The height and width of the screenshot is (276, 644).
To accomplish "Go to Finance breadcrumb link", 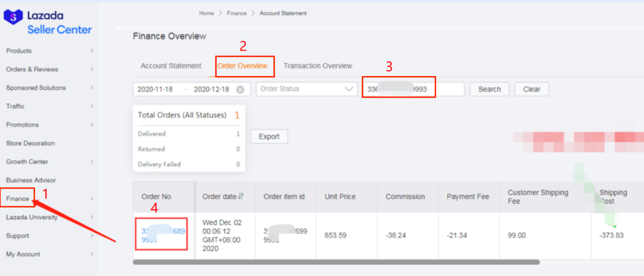I will [x=237, y=13].
